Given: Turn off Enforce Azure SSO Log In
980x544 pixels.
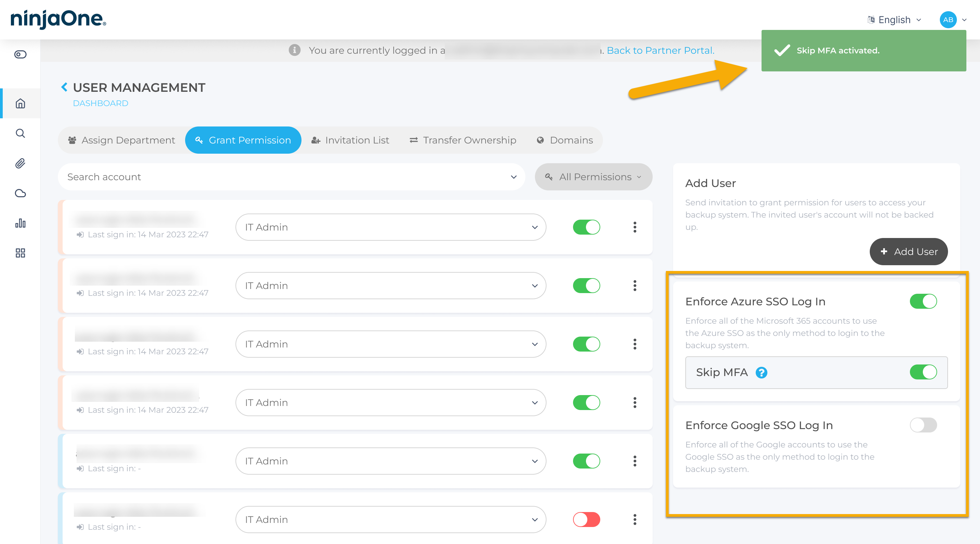Looking at the screenshot, I should coord(923,302).
